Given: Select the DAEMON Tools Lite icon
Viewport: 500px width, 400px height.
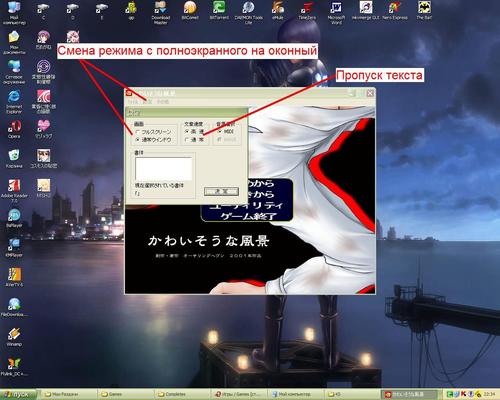Looking at the screenshot, I should (x=248, y=12).
